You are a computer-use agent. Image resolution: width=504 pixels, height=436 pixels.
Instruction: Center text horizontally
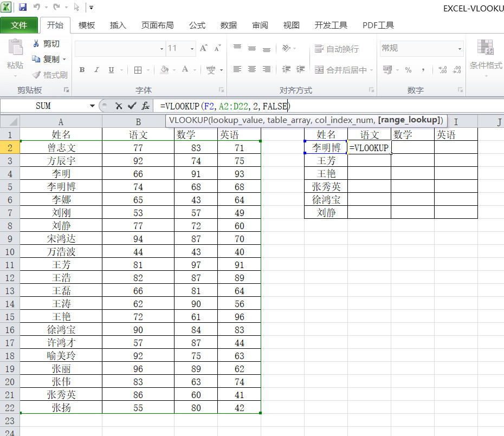click(252, 69)
